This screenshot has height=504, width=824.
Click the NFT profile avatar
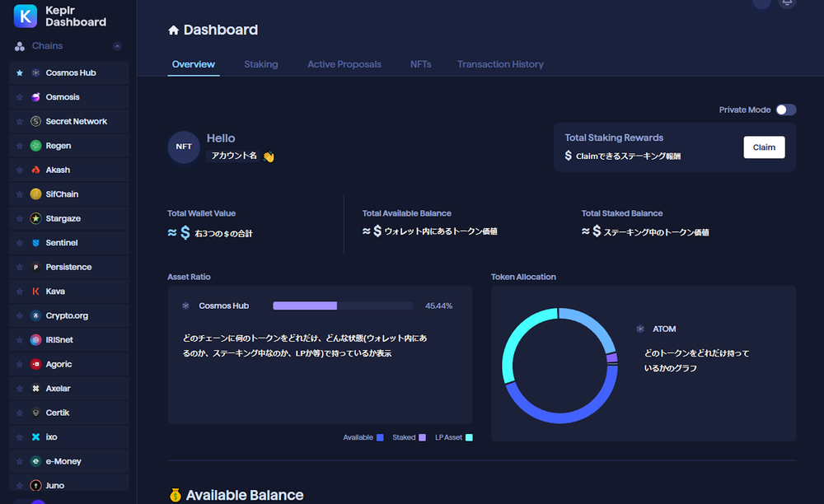(x=184, y=147)
